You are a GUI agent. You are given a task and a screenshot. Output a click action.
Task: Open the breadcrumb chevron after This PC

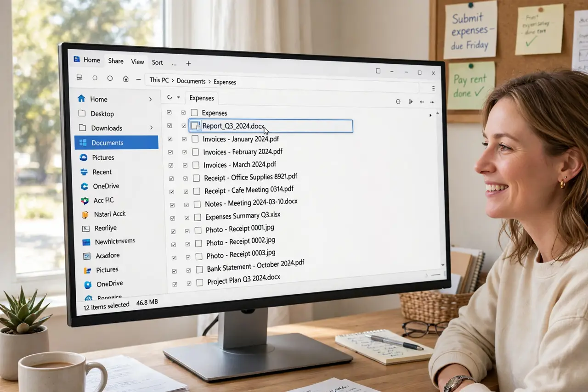(173, 80)
